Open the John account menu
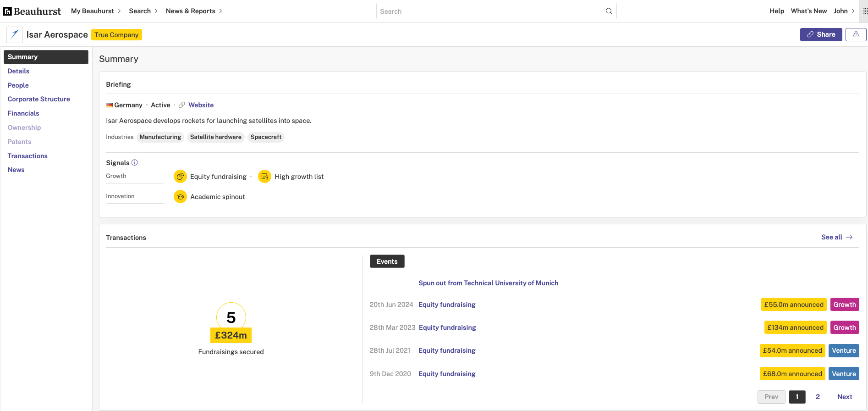The width and height of the screenshot is (868, 411). pyautogui.click(x=844, y=11)
